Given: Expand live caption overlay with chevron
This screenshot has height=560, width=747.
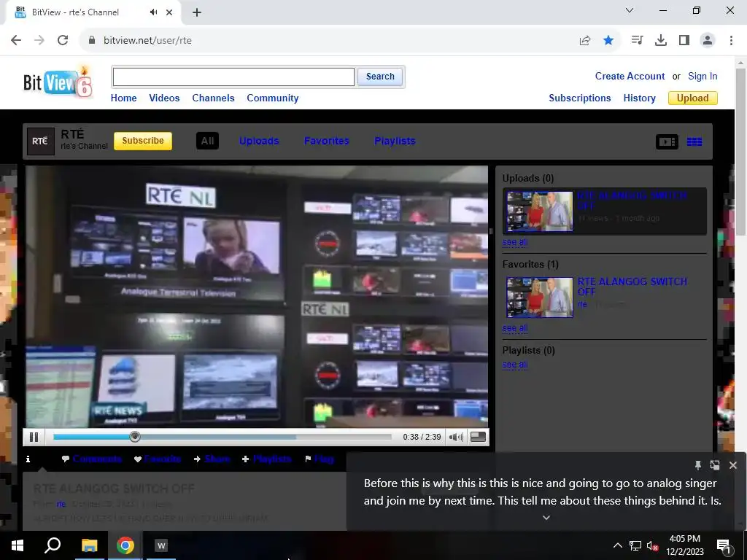Looking at the screenshot, I should pyautogui.click(x=546, y=518).
